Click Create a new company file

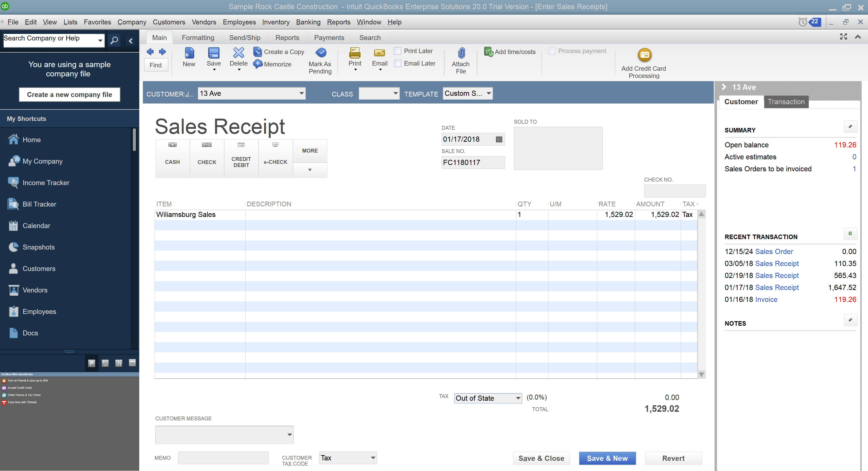(69, 94)
